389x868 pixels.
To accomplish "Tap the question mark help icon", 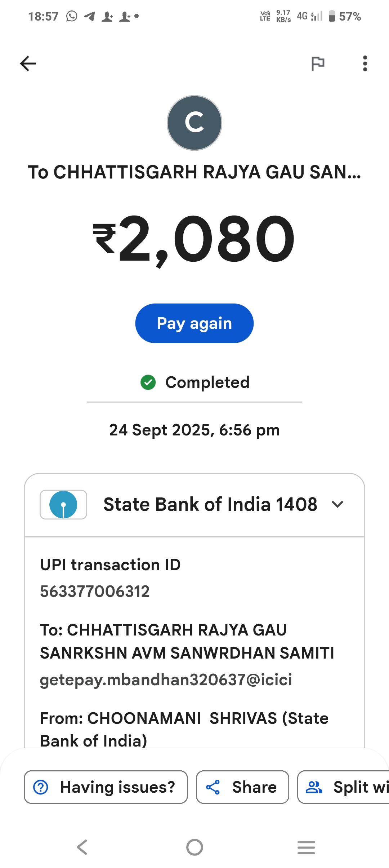I will tap(41, 787).
